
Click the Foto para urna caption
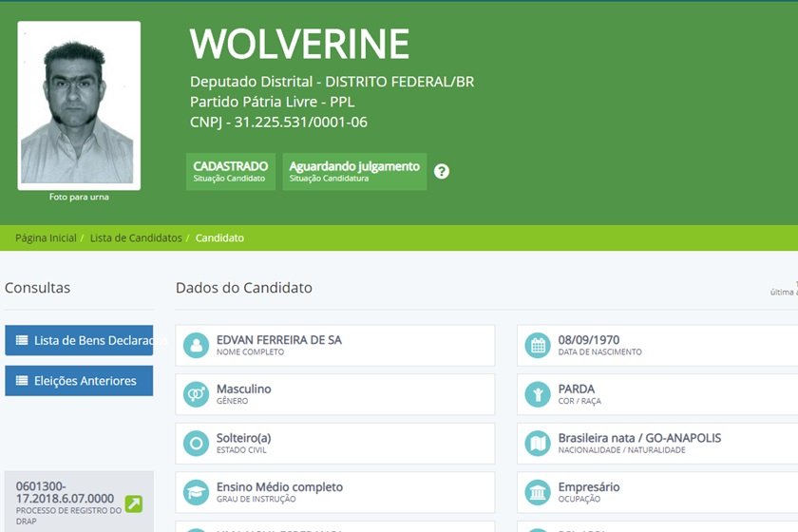(x=79, y=197)
